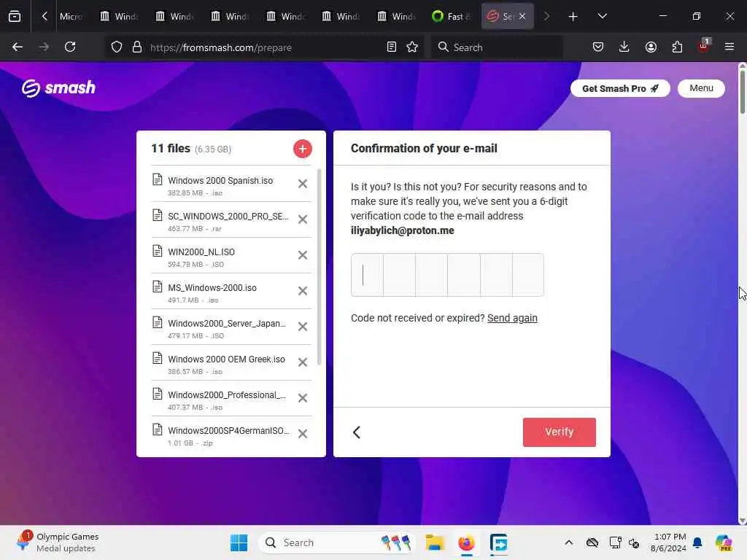Open File Explorer from taskbar
The image size is (747, 560).
(x=435, y=542)
